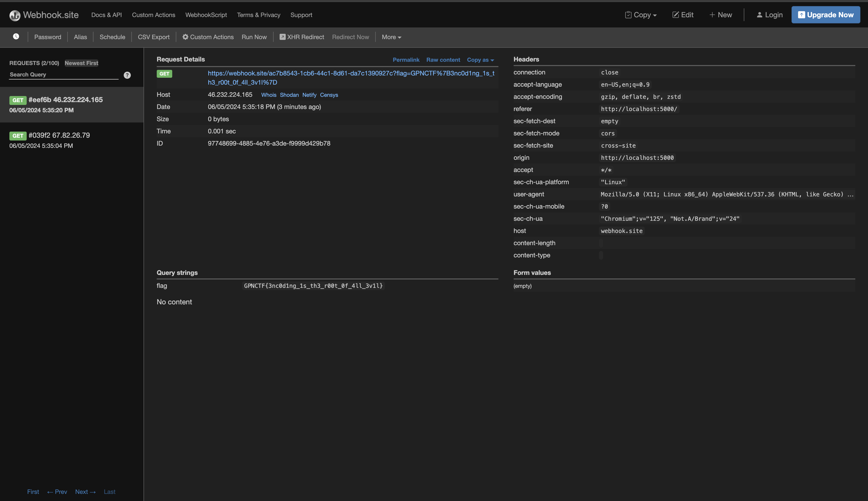Click Run Now in toolbar

pos(254,37)
